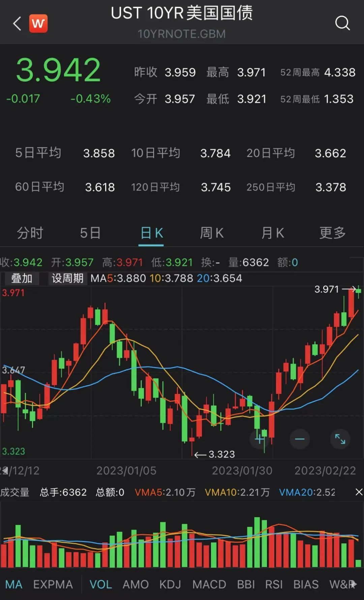Tap the back arrow icon
The width and height of the screenshot is (364, 600).
pyautogui.click(x=17, y=24)
